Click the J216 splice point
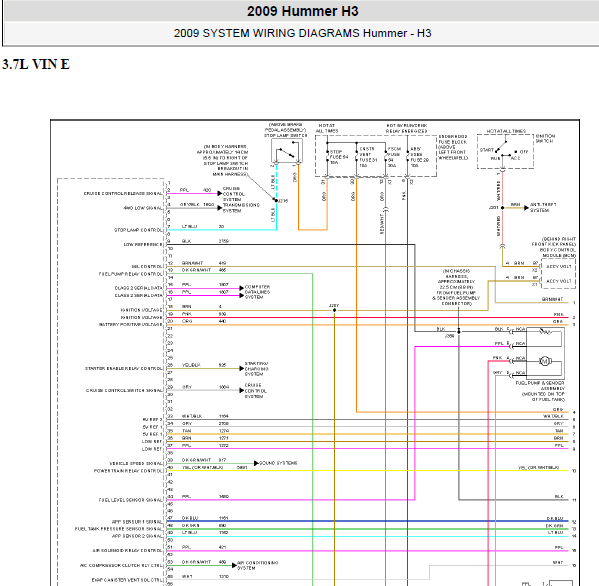Viewport: 599px width, 586px height. (276, 200)
